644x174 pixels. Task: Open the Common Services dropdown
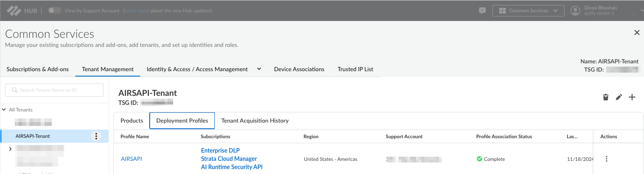(528, 11)
